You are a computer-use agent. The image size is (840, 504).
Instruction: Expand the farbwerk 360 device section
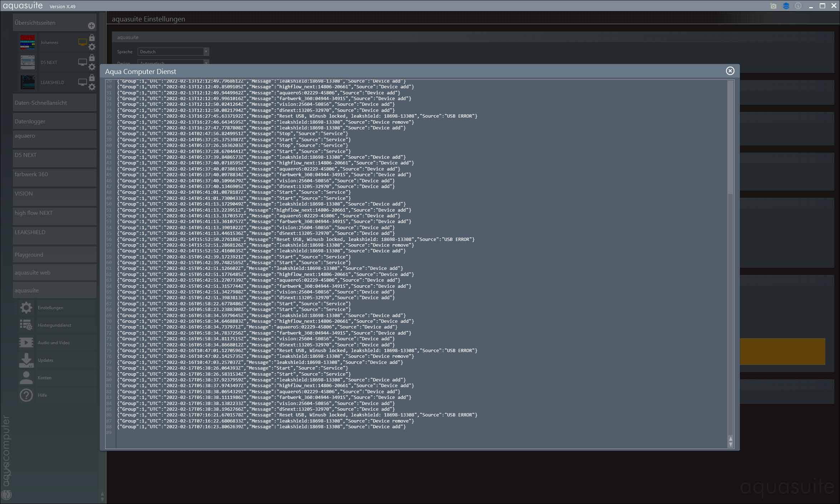click(x=55, y=177)
